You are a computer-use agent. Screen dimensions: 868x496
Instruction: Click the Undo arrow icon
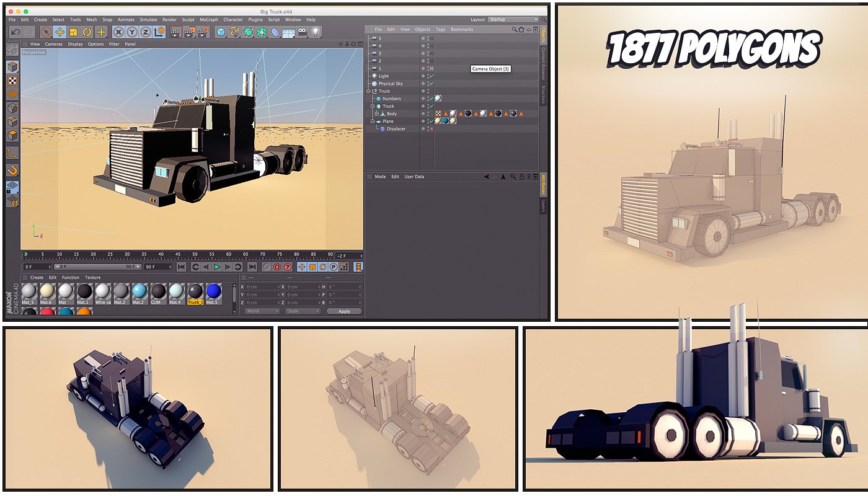tap(15, 32)
